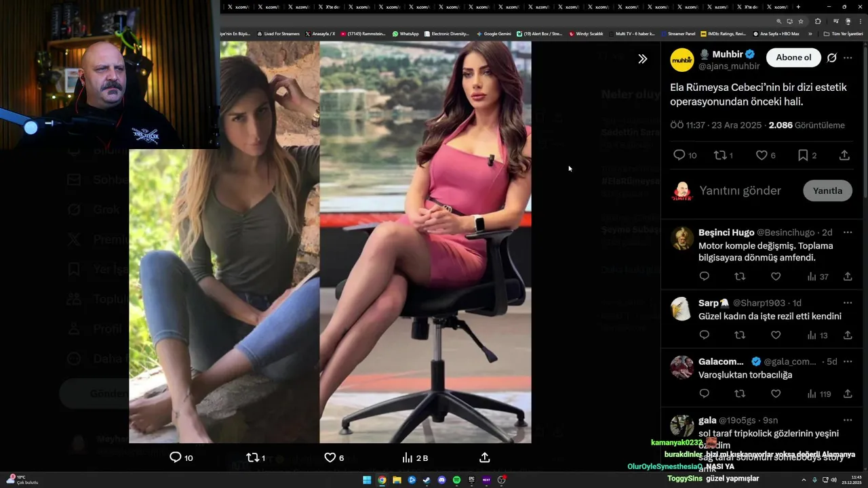Click the Yanıtını gönder reply field
Screen dimensions: 868x488
click(x=741, y=190)
